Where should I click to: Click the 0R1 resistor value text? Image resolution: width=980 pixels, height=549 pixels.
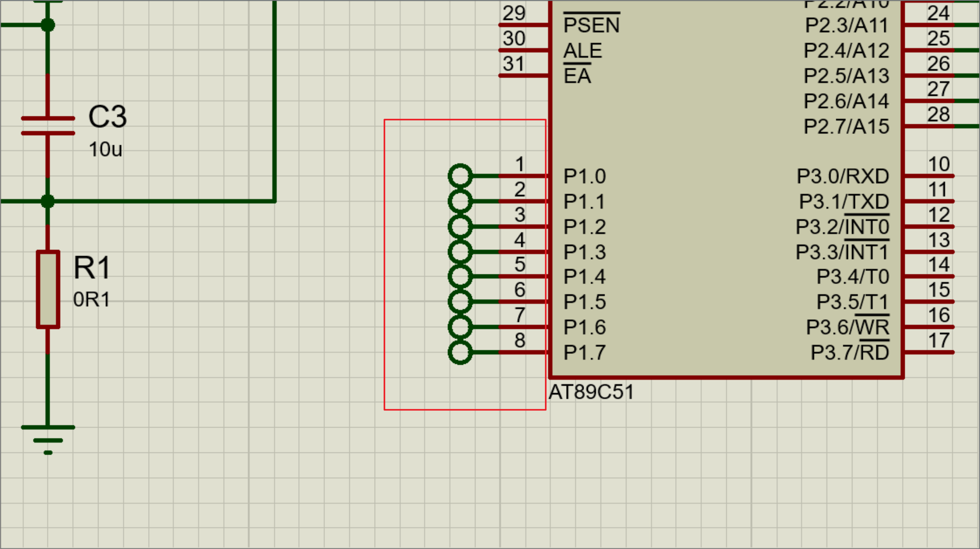tap(92, 300)
